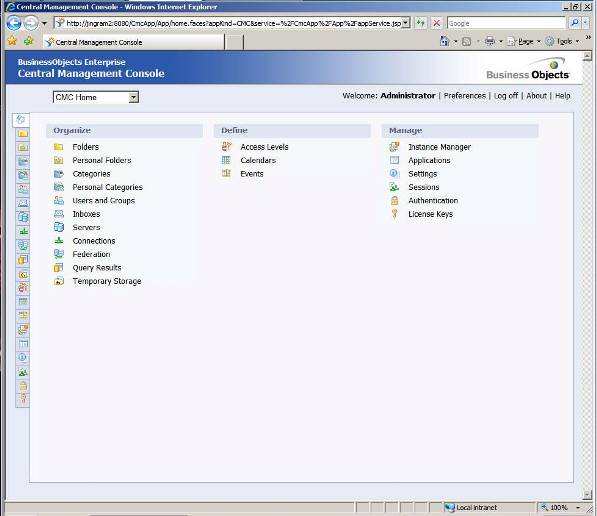Expand the address bar URL history dropdown

tap(406, 23)
